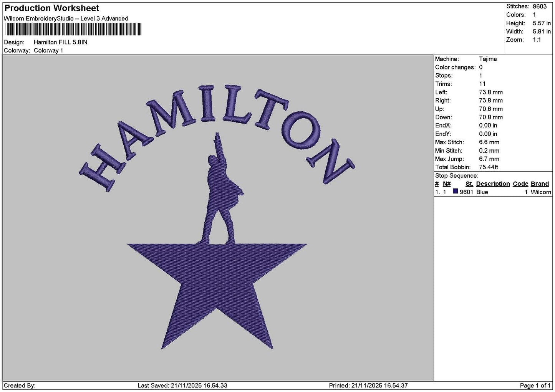Select the 'Colorway 1' value
The image size is (555, 392).
tap(48, 51)
